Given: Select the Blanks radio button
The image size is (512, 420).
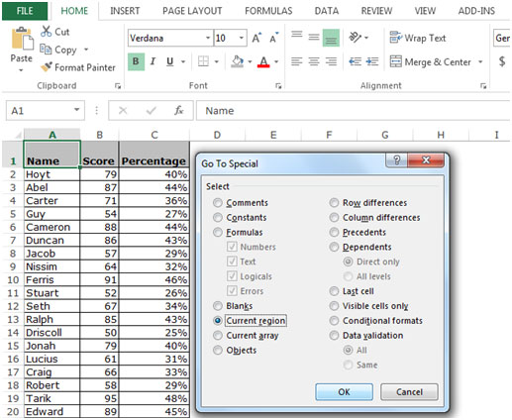Looking at the screenshot, I should tap(217, 306).
